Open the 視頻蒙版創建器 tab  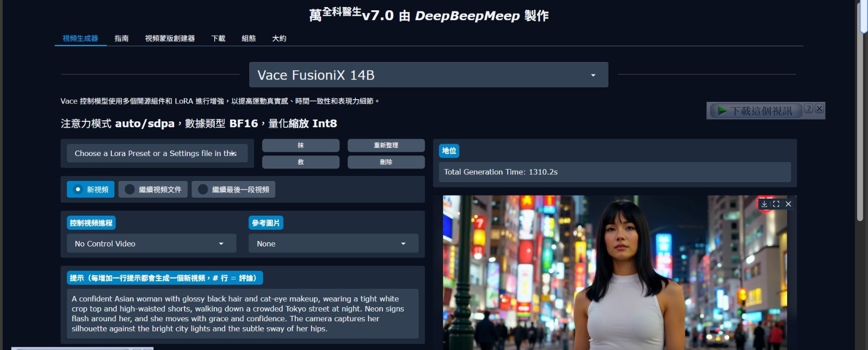170,38
